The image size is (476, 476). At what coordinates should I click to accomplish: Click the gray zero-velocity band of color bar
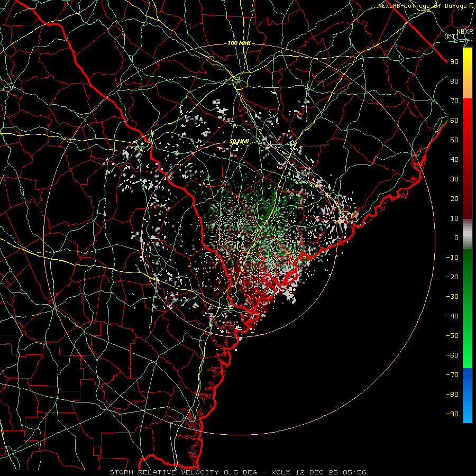coord(467,234)
